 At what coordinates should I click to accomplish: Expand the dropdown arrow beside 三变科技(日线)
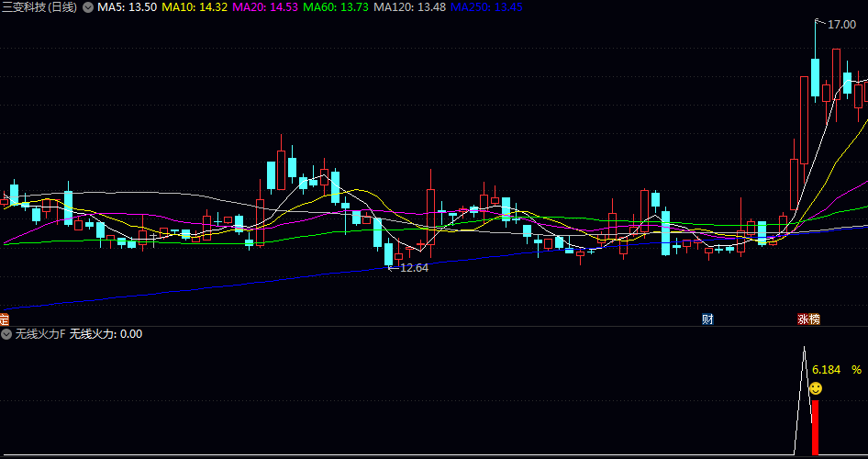[88, 7]
